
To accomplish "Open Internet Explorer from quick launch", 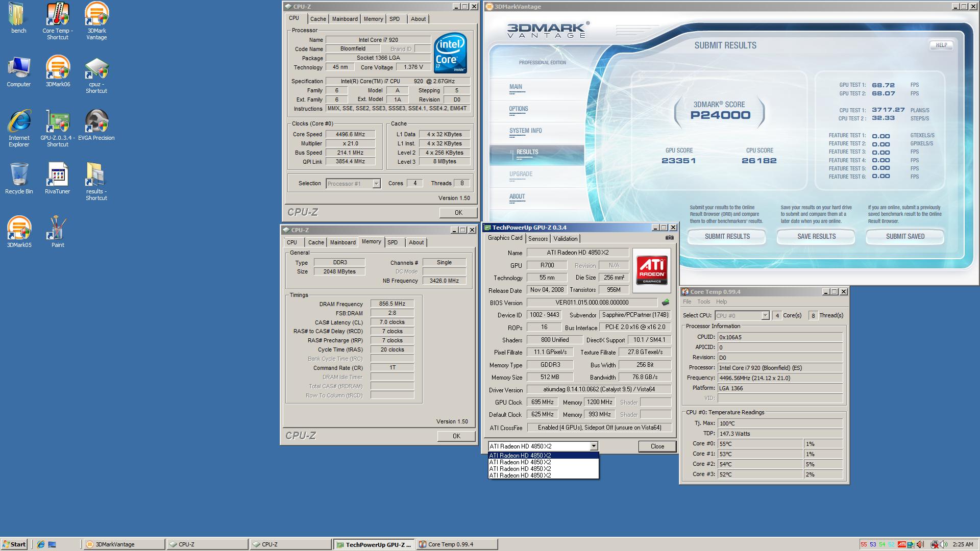I will 41,544.
